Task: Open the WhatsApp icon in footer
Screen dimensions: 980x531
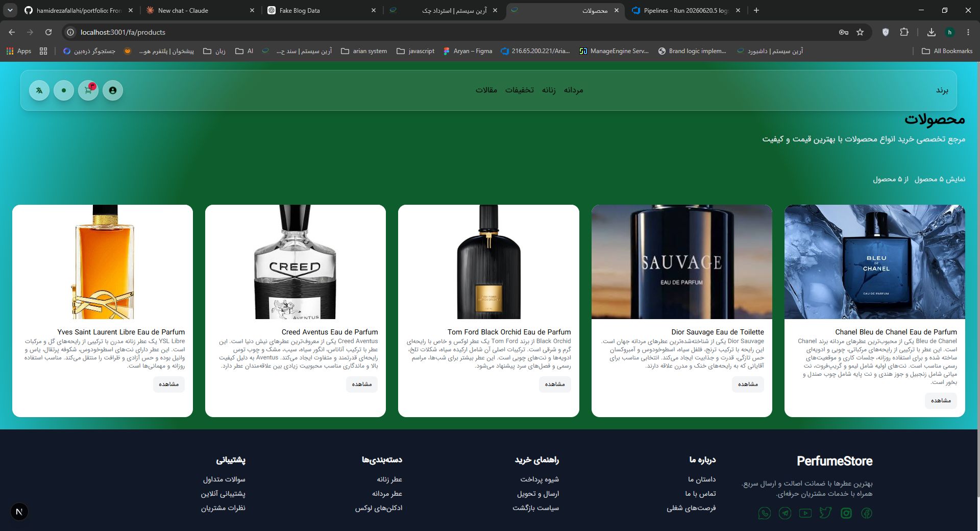Action: pos(765,513)
